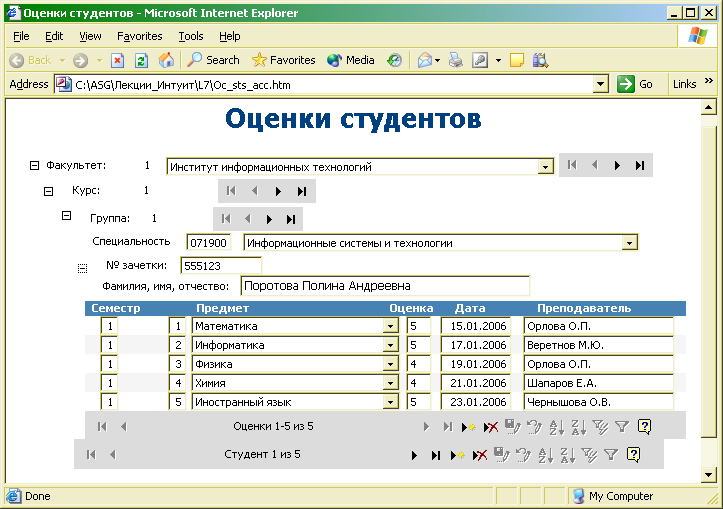Open help in Студент navigation bar
The height and width of the screenshot is (509, 723).
click(x=634, y=455)
